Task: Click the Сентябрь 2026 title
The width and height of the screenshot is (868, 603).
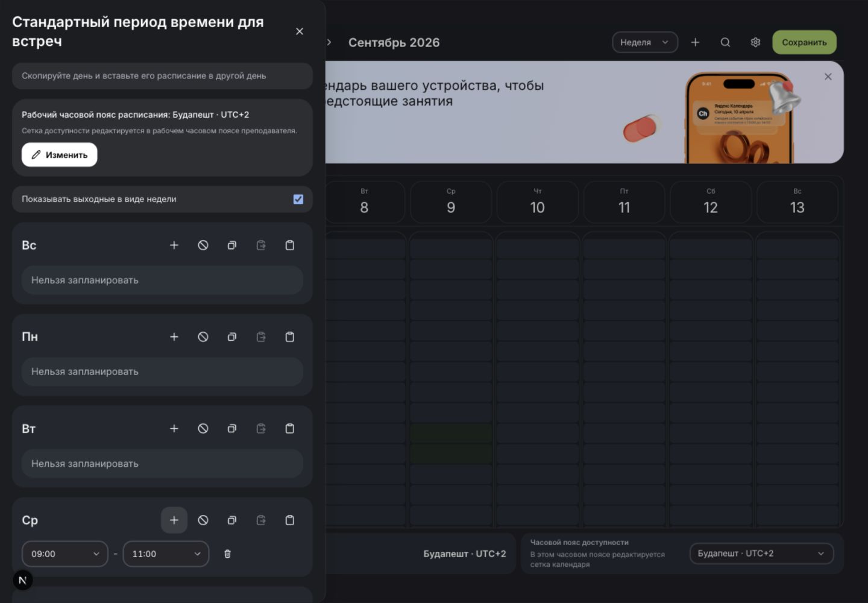Action: [394, 42]
